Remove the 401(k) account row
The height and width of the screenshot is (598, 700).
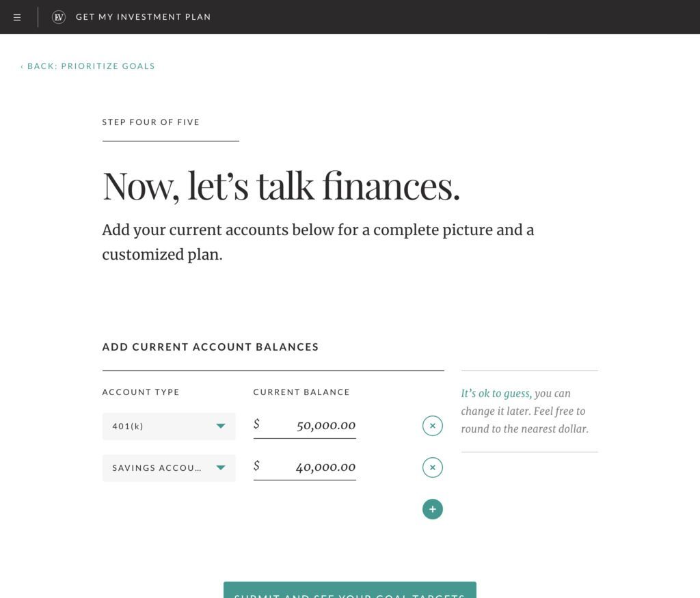coord(432,426)
